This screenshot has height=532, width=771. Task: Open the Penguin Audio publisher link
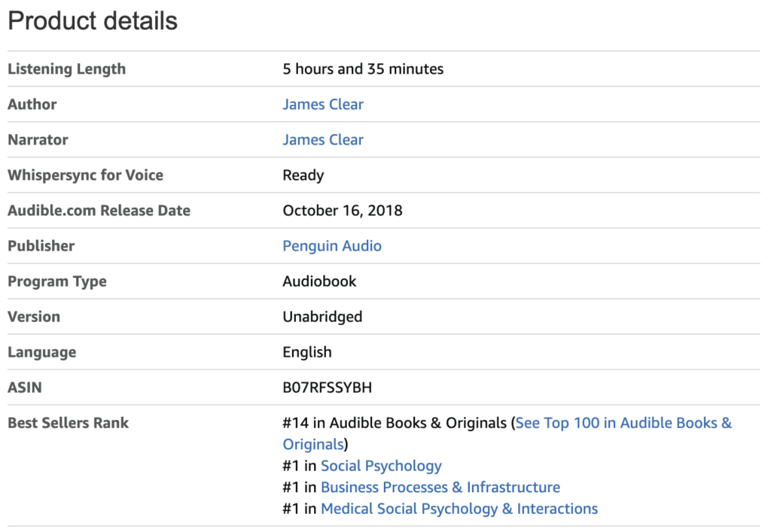click(x=332, y=245)
